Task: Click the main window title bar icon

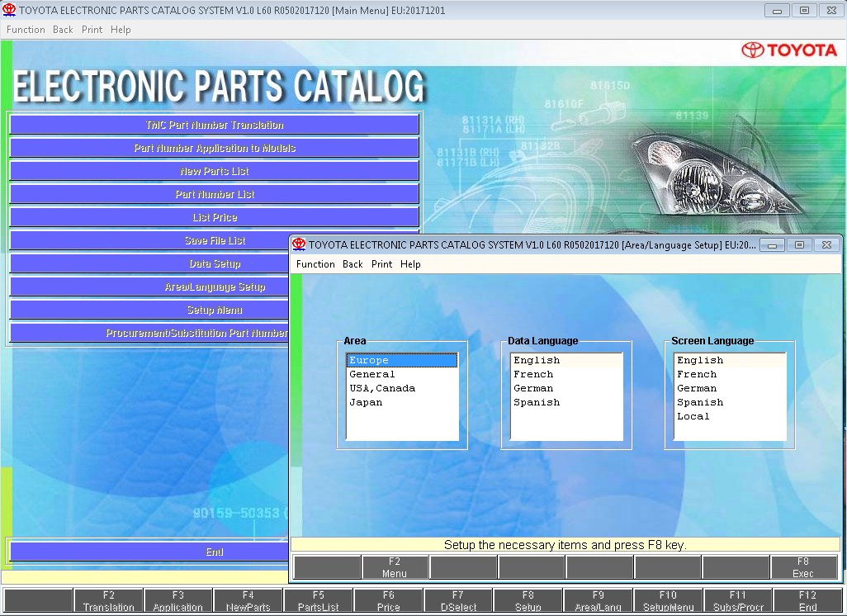Action: click(9, 11)
